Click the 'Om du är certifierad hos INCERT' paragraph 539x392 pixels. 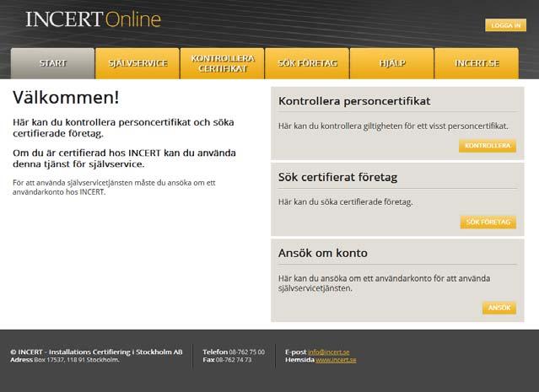tap(124, 158)
